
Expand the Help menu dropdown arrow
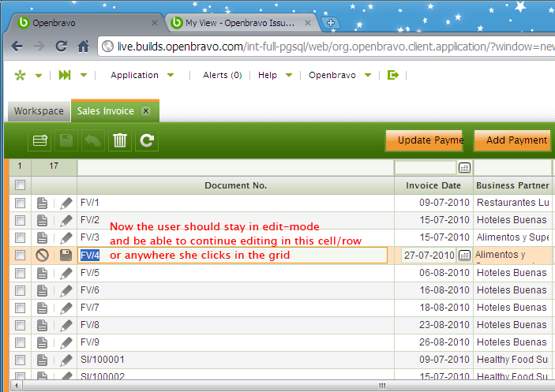(289, 75)
